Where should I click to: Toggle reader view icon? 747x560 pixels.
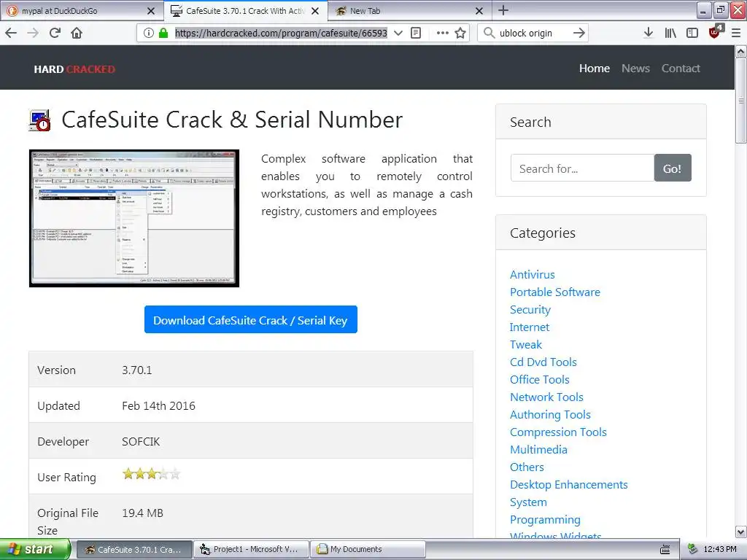point(416,33)
